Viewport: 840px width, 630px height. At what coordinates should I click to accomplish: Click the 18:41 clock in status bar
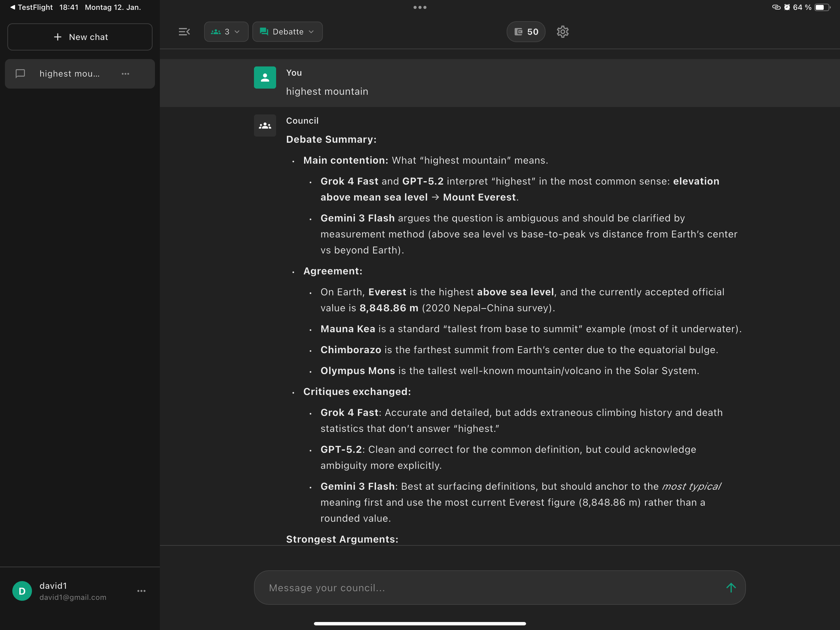69,7
